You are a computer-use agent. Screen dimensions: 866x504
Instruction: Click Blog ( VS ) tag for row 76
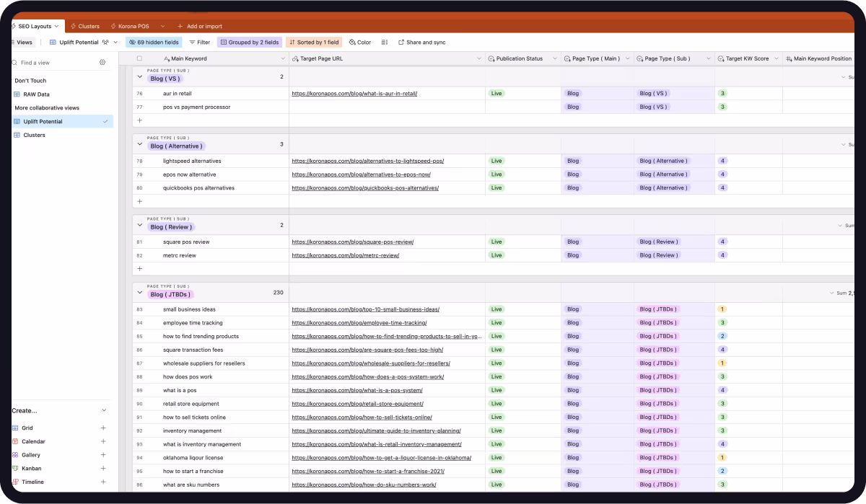click(653, 94)
